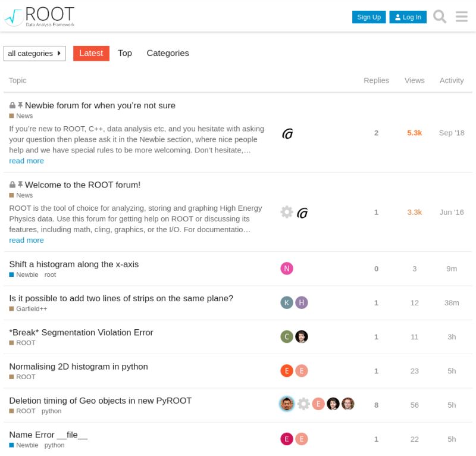Click the blue-ringed avatar on Geo objects topic

[x=287, y=404]
